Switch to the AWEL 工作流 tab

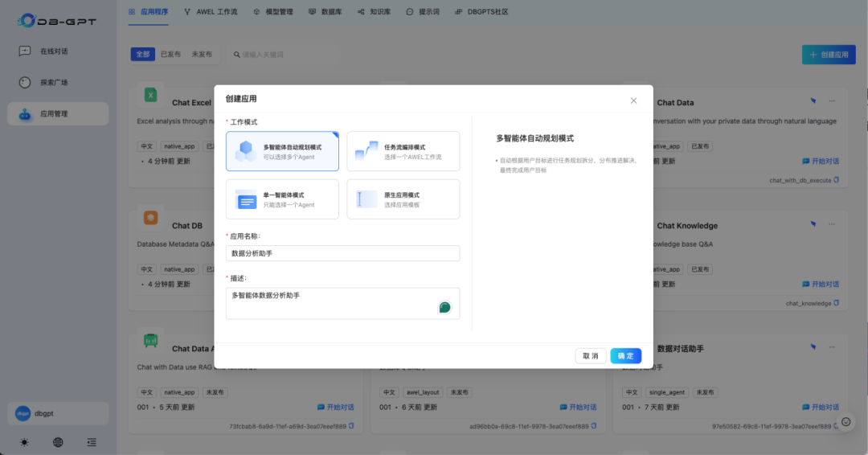pyautogui.click(x=211, y=11)
